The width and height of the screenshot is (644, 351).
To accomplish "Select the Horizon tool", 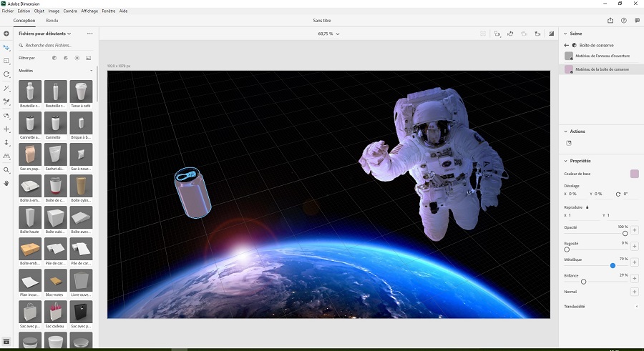I will point(6,156).
